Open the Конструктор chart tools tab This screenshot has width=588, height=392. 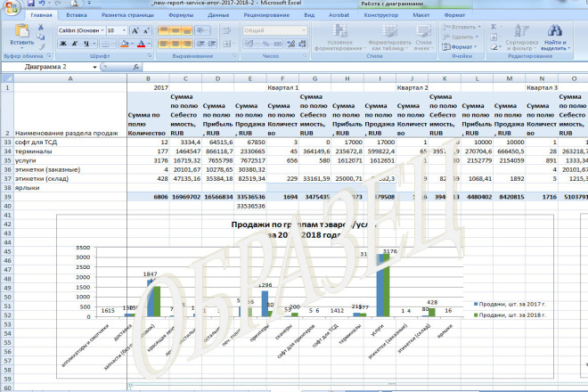[x=380, y=15]
